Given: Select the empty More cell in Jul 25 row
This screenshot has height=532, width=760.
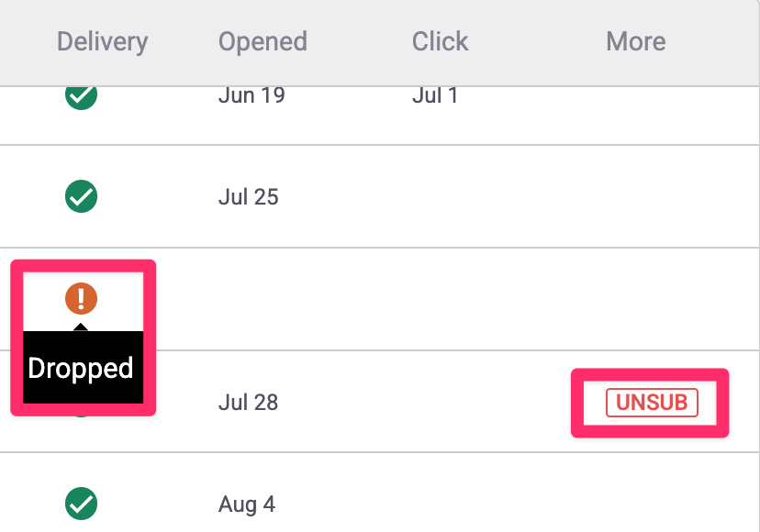Looking at the screenshot, I should [635, 196].
